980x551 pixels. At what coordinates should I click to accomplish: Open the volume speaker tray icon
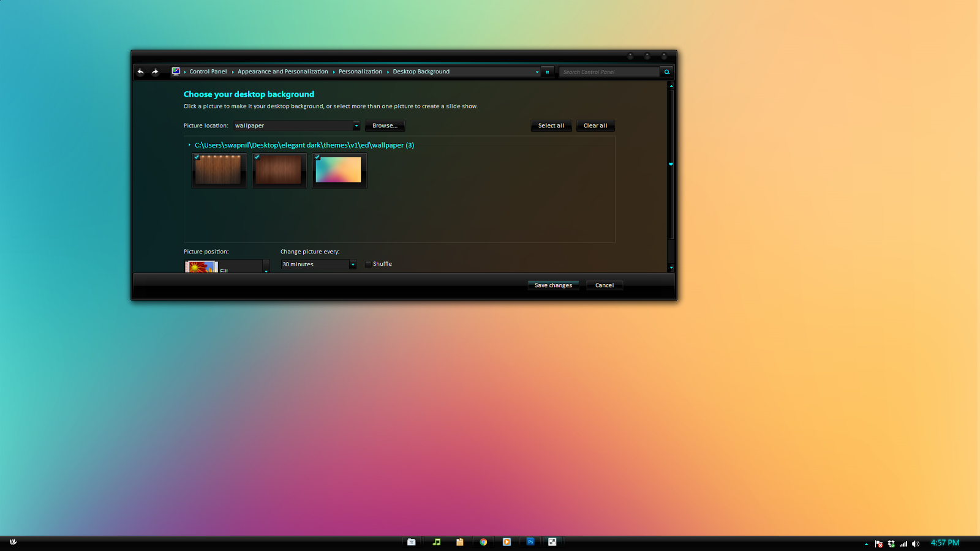(916, 544)
